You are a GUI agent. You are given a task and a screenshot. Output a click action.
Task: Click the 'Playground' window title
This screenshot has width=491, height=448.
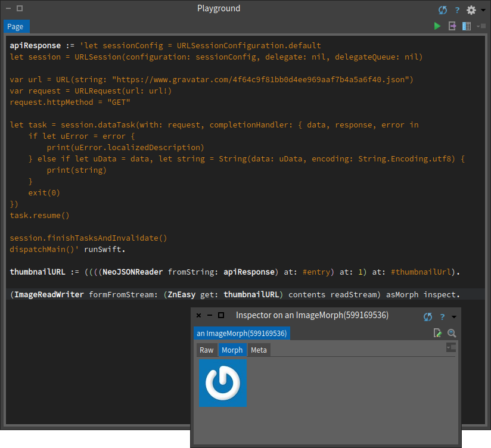tap(219, 8)
